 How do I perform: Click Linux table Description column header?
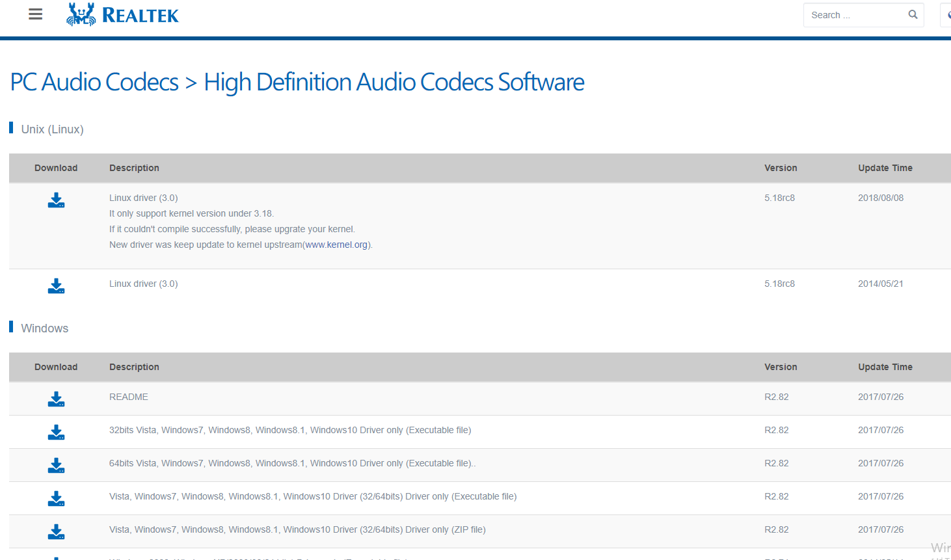[134, 168]
